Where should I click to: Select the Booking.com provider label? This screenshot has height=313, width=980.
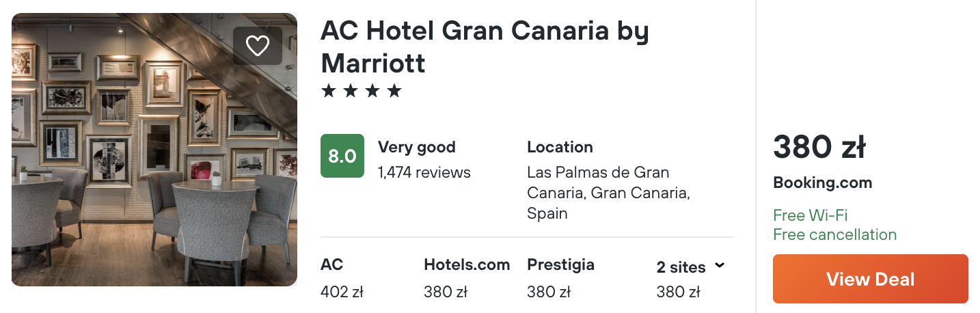(822, 183)
